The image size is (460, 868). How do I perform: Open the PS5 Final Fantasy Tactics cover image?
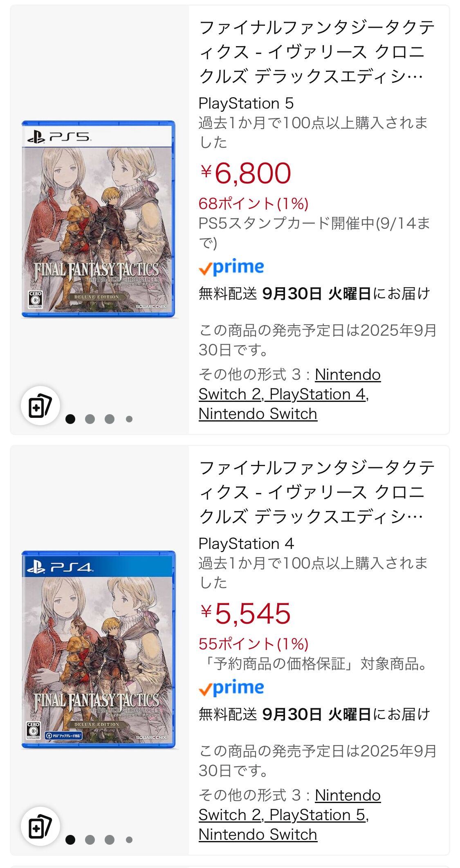click(x=98, y=219)
